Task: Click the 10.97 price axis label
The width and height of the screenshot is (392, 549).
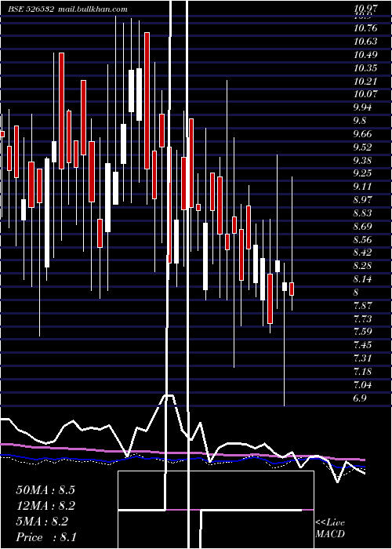Action: [x=365, y=9]
